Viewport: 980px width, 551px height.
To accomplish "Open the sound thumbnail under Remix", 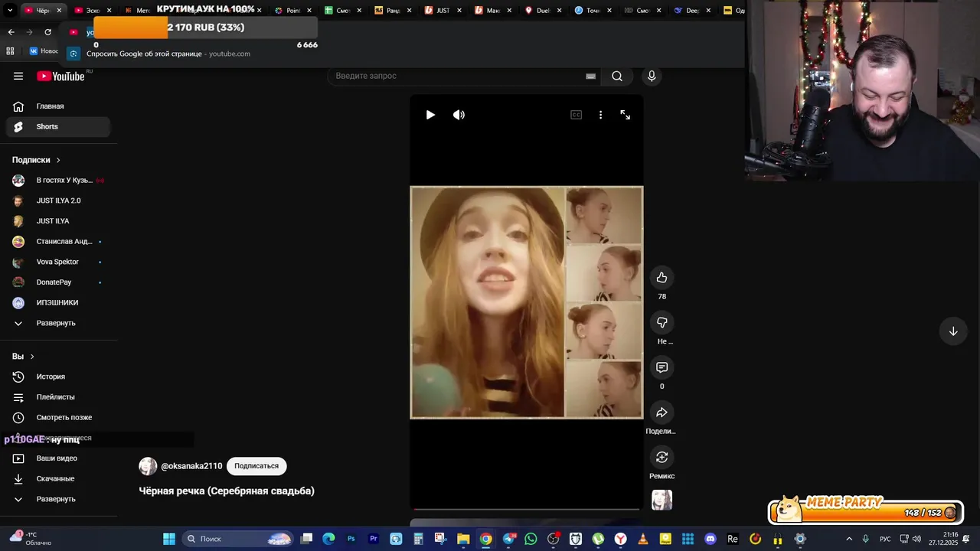I will click(661, 500).
